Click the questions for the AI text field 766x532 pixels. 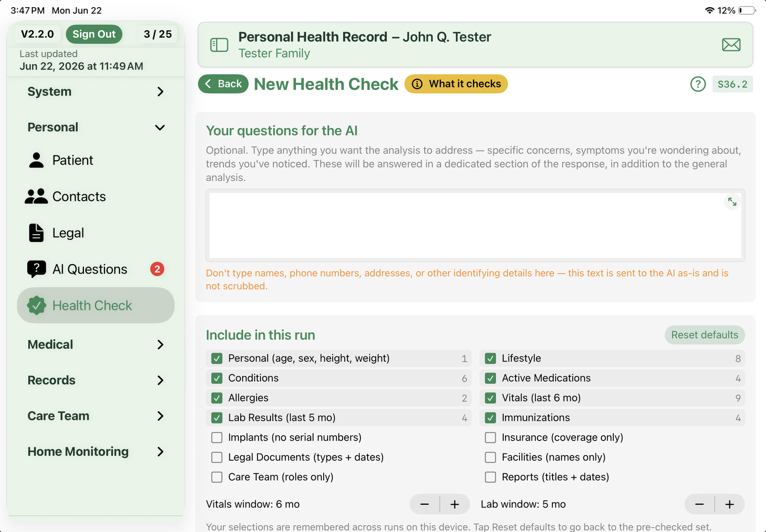click(475, 225)
